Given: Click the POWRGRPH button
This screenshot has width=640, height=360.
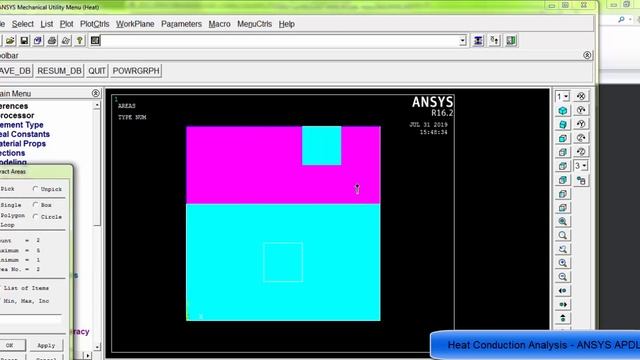Looking at the screenshot, I should click(136, 71).
